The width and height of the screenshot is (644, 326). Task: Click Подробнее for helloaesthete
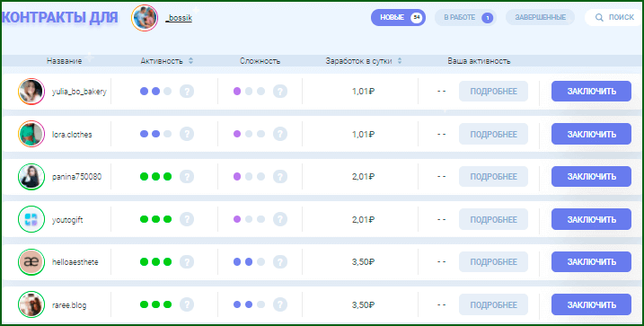[493, 262]
